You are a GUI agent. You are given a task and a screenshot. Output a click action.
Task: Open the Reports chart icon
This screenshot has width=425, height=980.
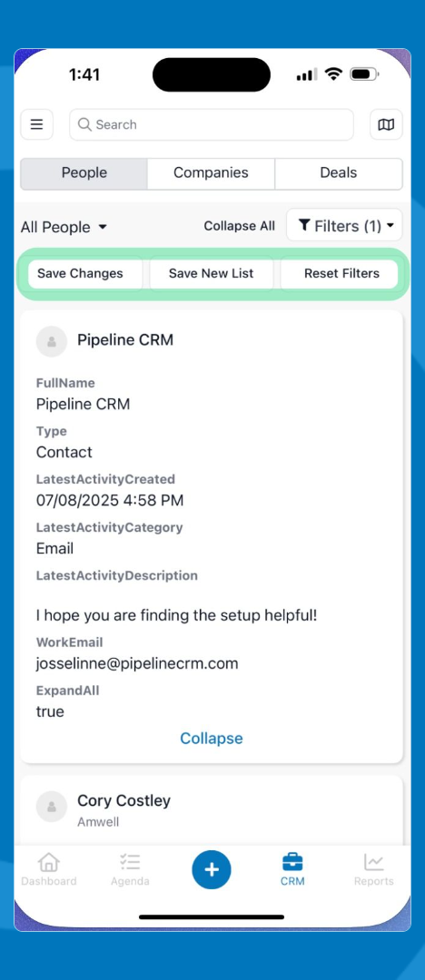pyautogui.click(x=373, y=863)
